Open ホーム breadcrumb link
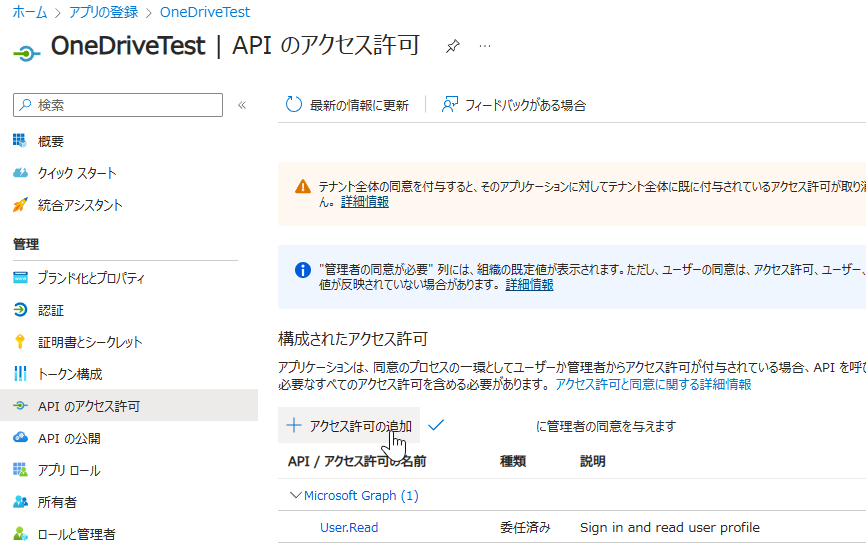 point(30,12)
